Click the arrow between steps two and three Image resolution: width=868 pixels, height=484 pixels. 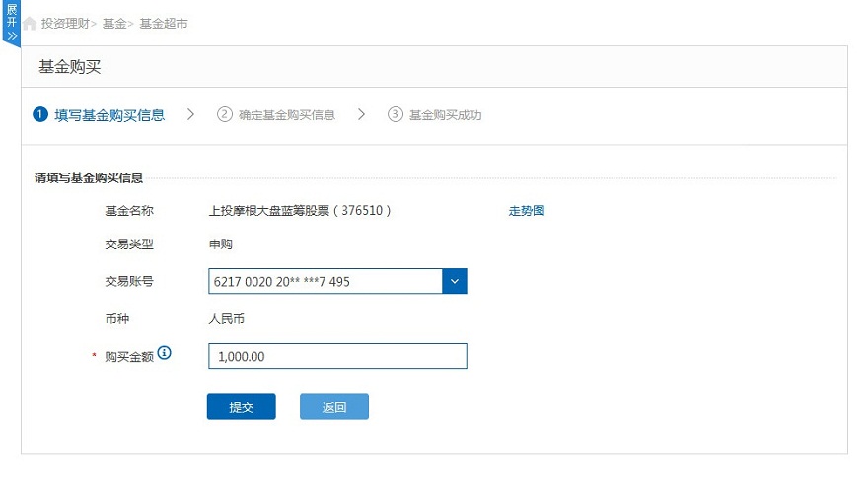[x=362, y=115]
